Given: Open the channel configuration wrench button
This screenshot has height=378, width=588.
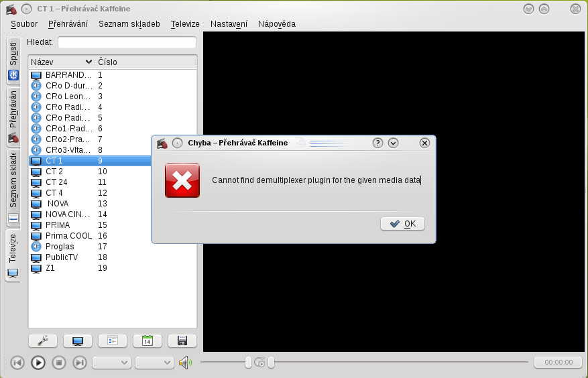Looking at the screenshot, I should [43, 341].
